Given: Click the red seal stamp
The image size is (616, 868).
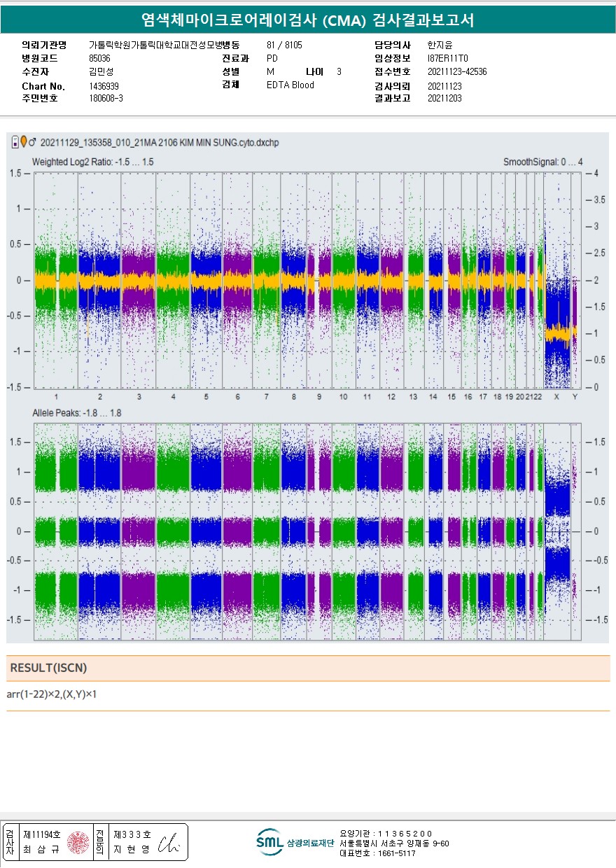Looking at the screenshot, I should coord(76,843).
